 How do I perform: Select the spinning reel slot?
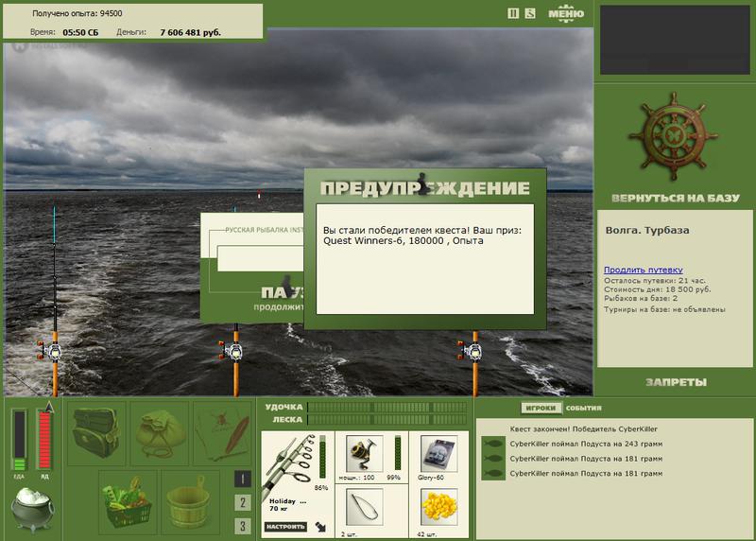click(364, 454)
